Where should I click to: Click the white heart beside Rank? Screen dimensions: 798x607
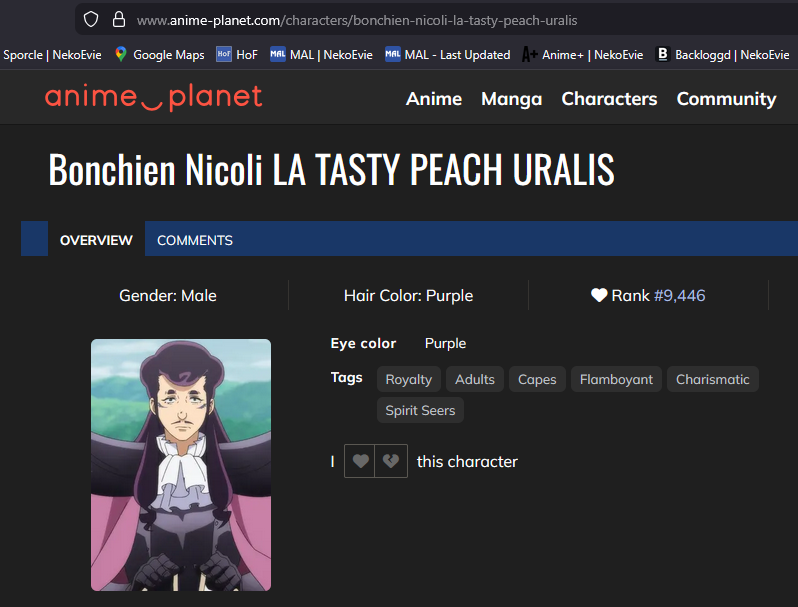[x=599, y=295]
